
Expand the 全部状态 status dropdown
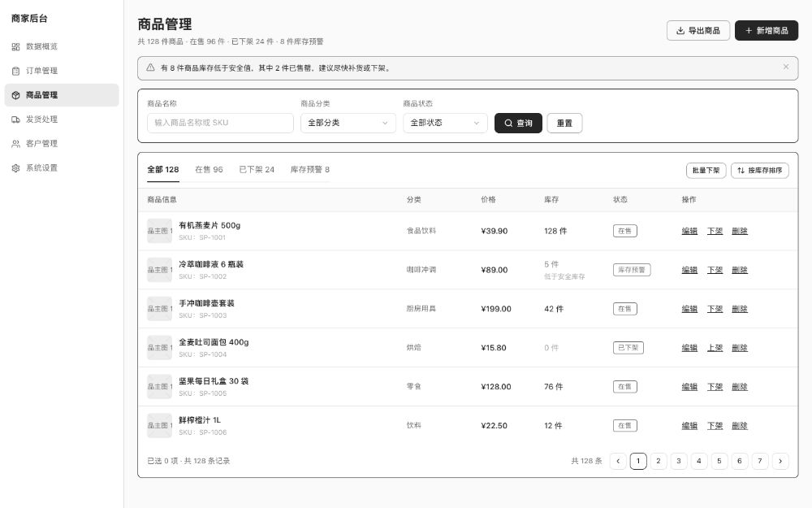tap(445, 124)
